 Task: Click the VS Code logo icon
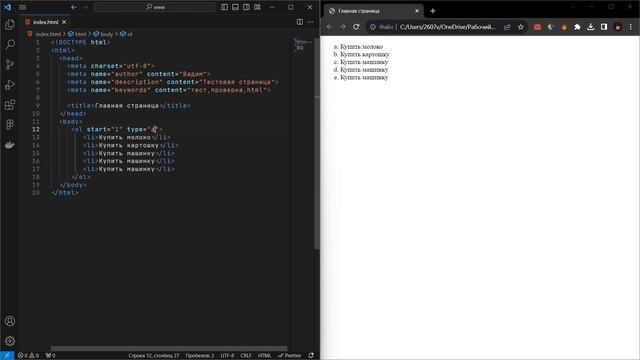[7, 7]
